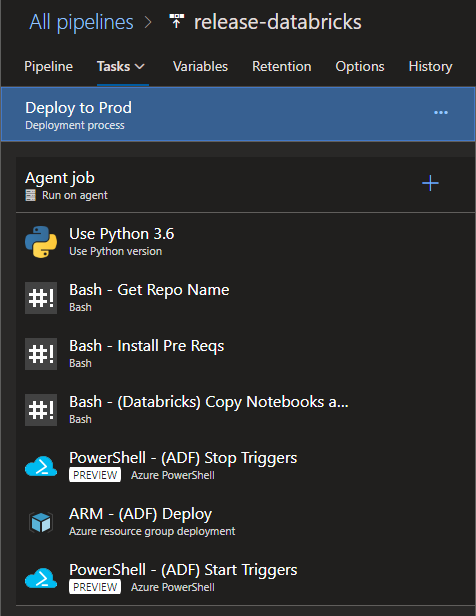Open the Bash - Install Pre Reqs task

(x=245, y=354)
